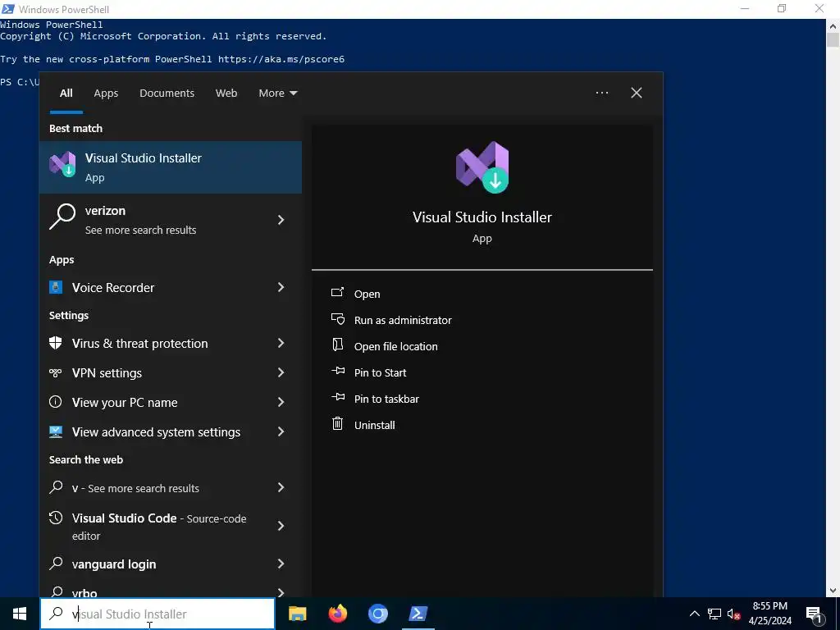Open the search options ellipsis menu
Screen dimensions: 840x630
(x=602, y=93)
